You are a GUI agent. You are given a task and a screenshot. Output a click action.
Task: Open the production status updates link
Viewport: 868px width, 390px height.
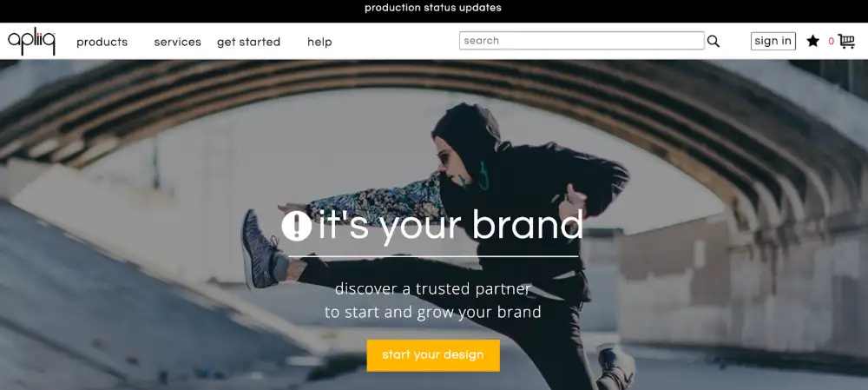[433, 8]
